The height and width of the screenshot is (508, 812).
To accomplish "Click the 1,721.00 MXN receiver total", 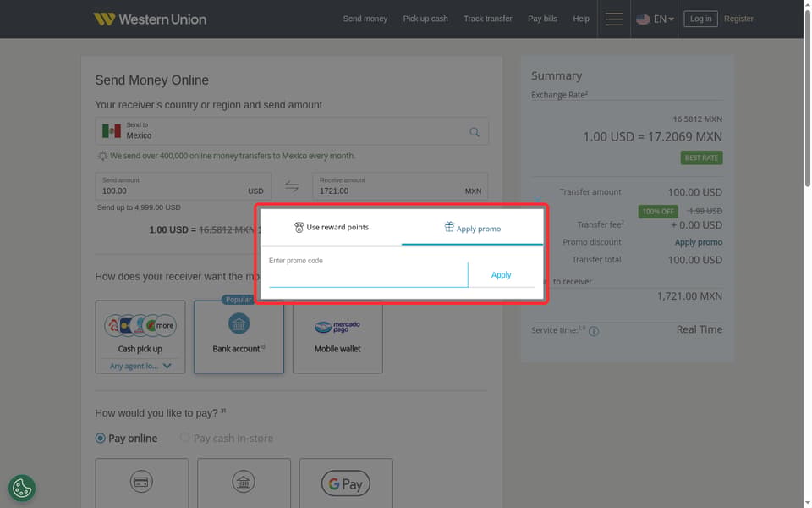I will coord(689,296).
